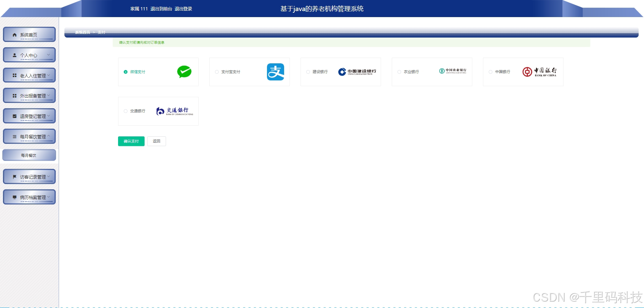Screen dimensions: 644x308
Task: Click the chart icon beside 退房登记管理
Action: click(x=14, y=116)
